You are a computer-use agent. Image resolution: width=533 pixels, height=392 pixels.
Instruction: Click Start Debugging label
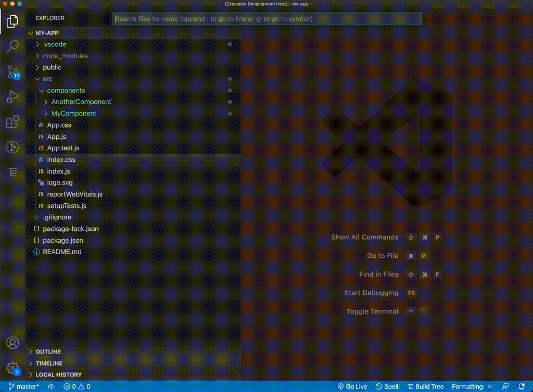tap(371, 293)
